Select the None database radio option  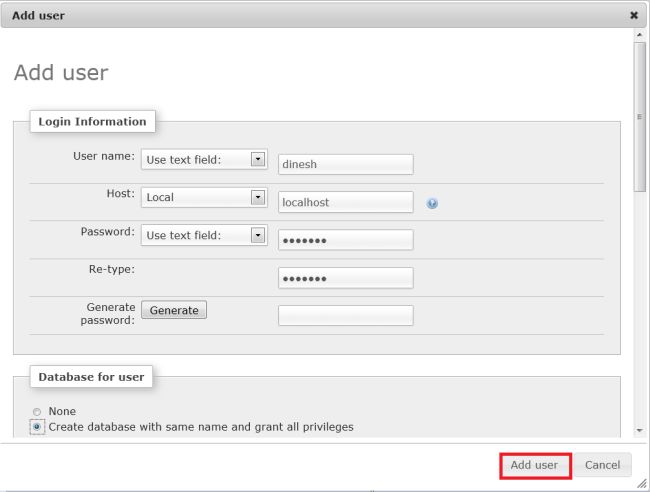[x=37, y=412]
